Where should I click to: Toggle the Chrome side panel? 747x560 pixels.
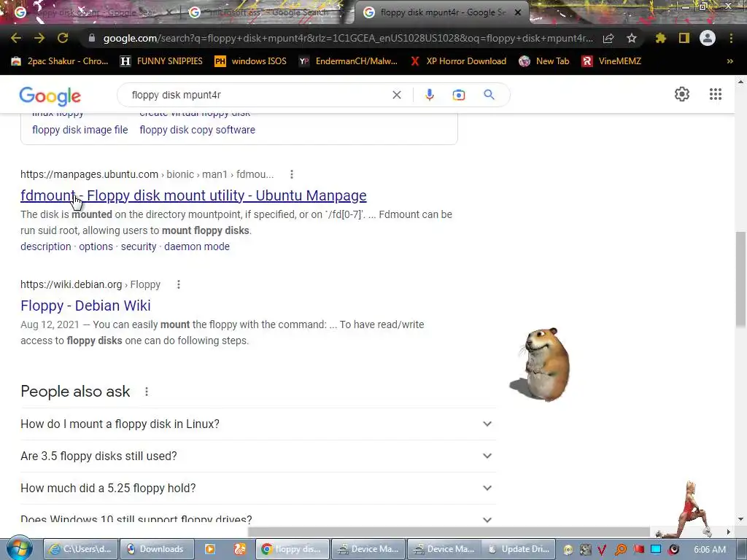pos(684,38)
